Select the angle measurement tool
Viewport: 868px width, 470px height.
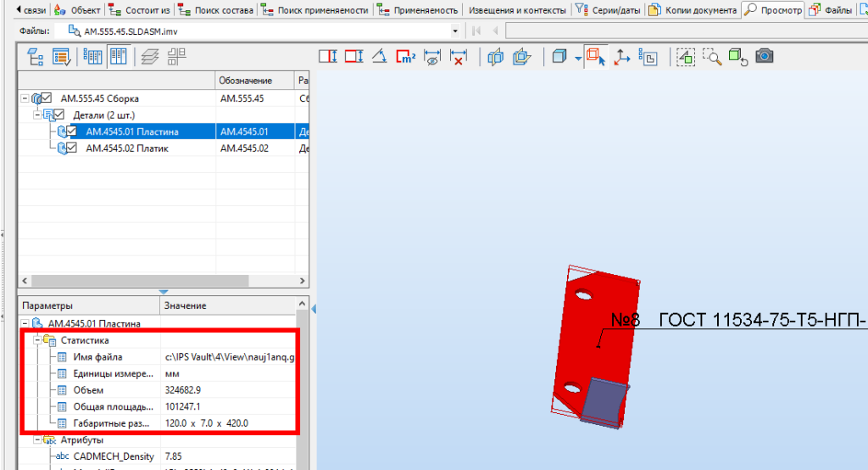[380, 57]
